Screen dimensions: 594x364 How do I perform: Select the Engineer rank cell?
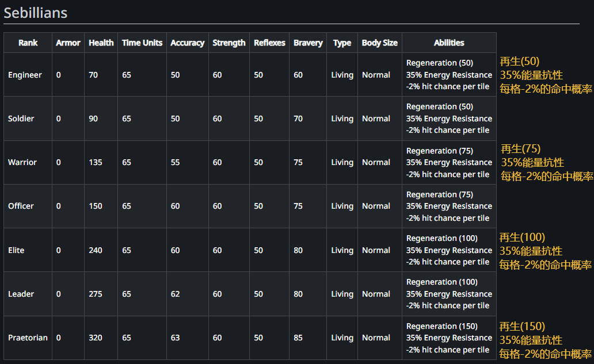coord(25,75)
